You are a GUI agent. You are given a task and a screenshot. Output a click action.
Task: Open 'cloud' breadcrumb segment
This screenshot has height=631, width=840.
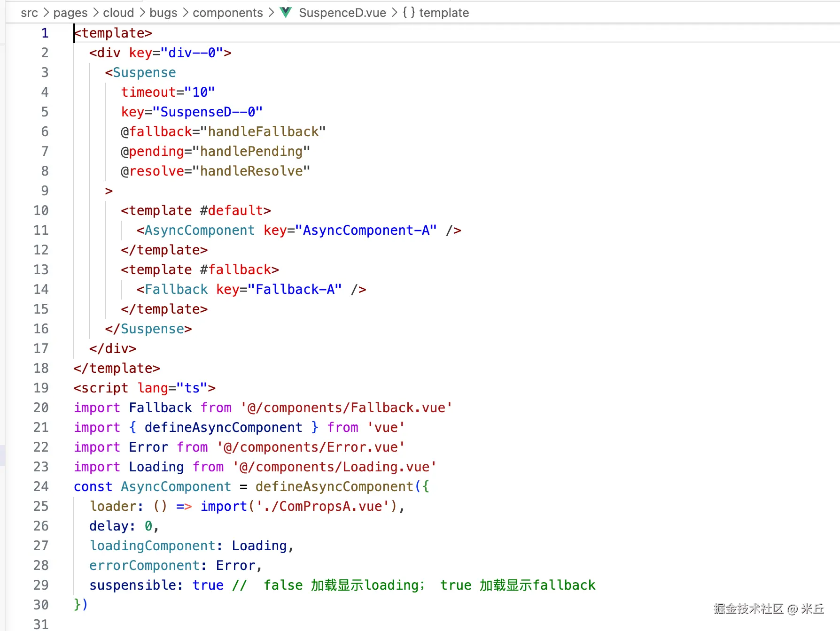(x=118, y=13)
